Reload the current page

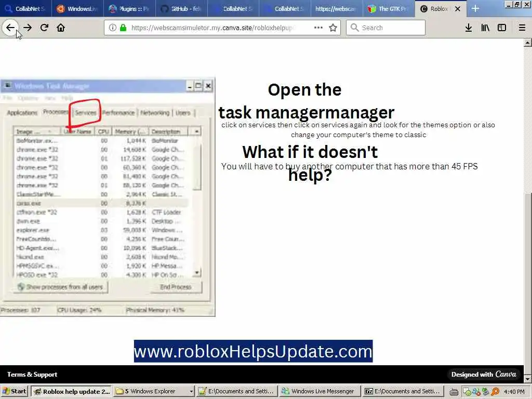click(x=44, y=28)
